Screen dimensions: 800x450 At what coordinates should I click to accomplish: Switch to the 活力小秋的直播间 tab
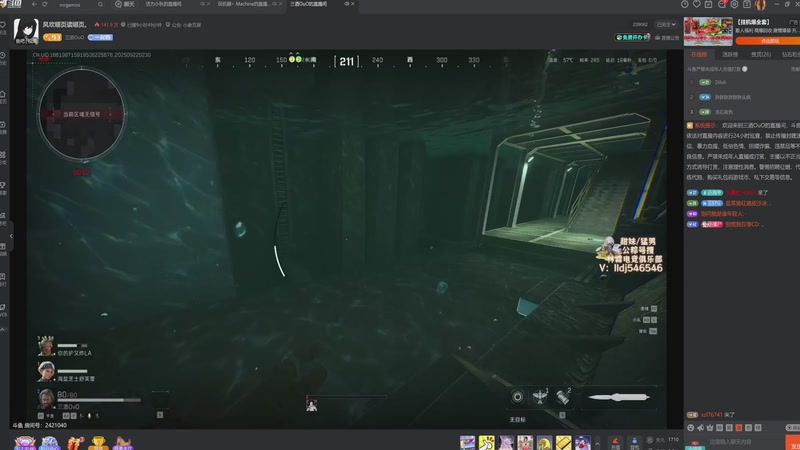[x=164, y=4]
